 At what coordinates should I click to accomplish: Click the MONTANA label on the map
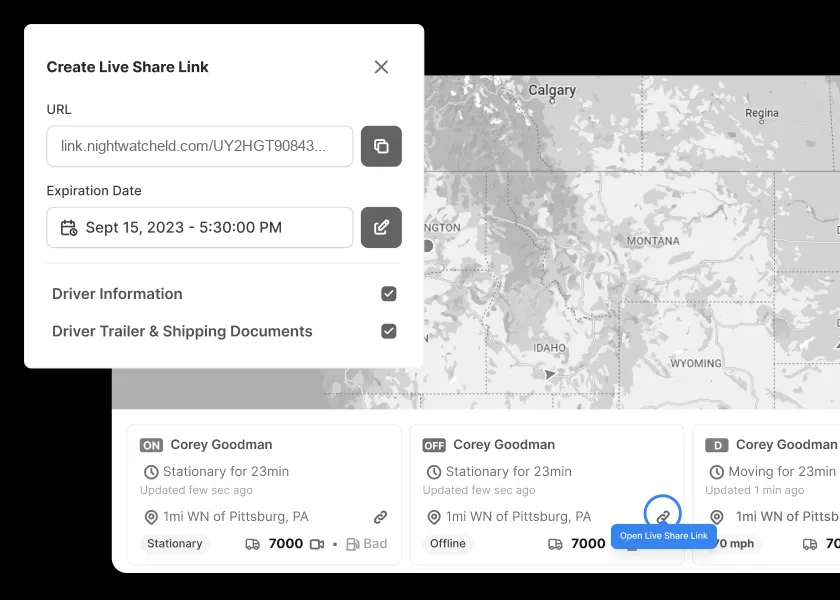(653, 241)
